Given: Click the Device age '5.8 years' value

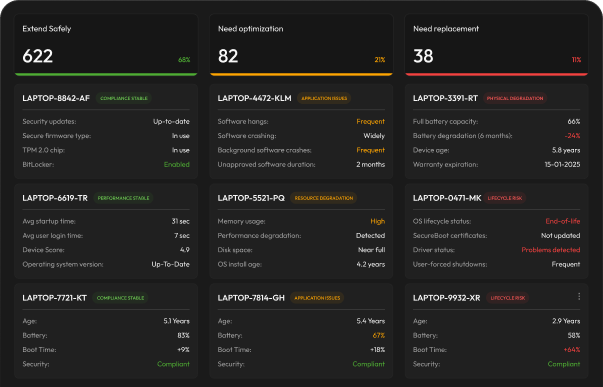Looking at the screenshot, I should [x=566, y=150].
